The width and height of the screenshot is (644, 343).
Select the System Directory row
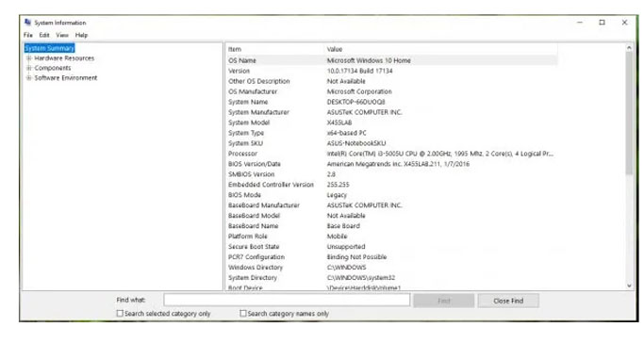point(392,278)
